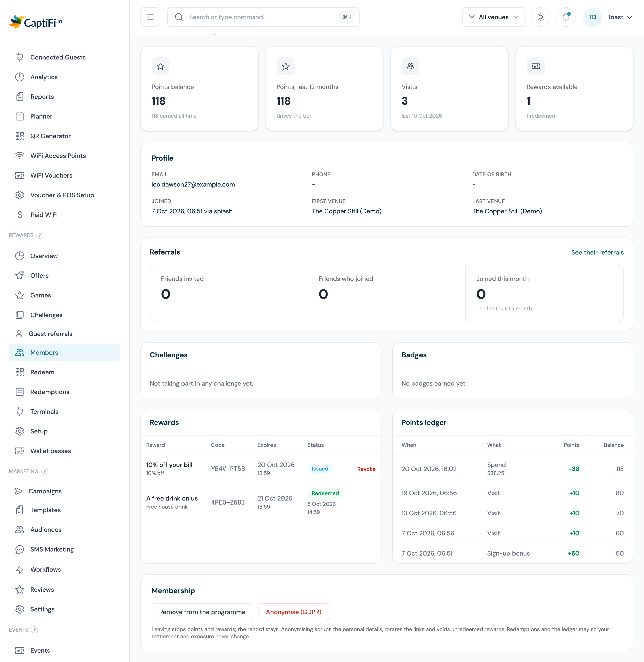Viewport: 644px width, 662px height.
Task: Click the EVENTS section help icon
Action: (34, 630)
